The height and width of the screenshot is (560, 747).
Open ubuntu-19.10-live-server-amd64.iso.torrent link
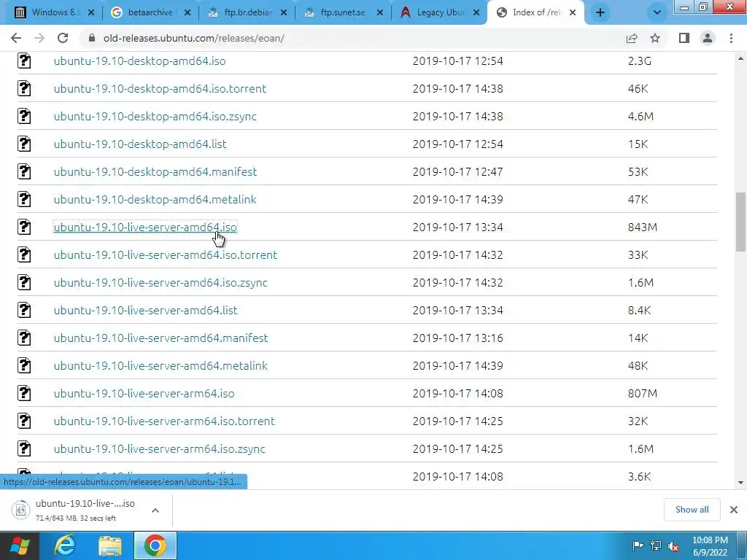[x=166, y=254]
